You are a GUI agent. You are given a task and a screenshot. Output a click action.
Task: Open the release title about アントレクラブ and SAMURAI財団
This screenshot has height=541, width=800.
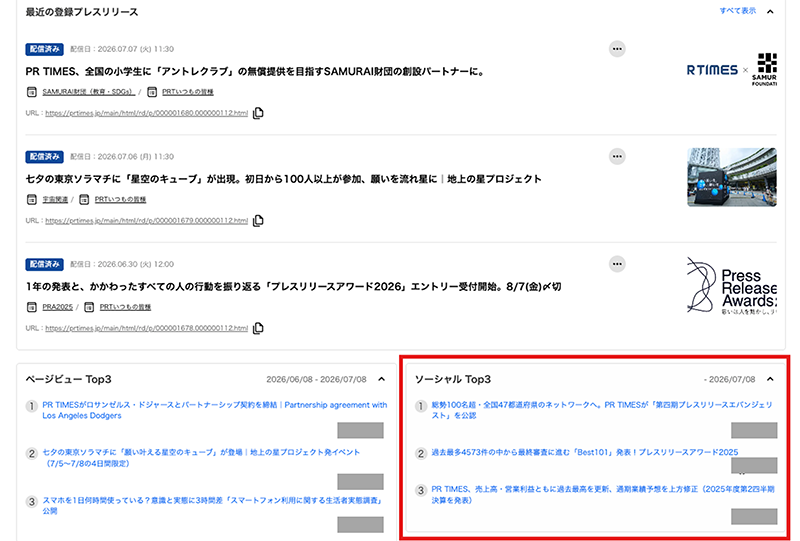[x=255, y=71]
